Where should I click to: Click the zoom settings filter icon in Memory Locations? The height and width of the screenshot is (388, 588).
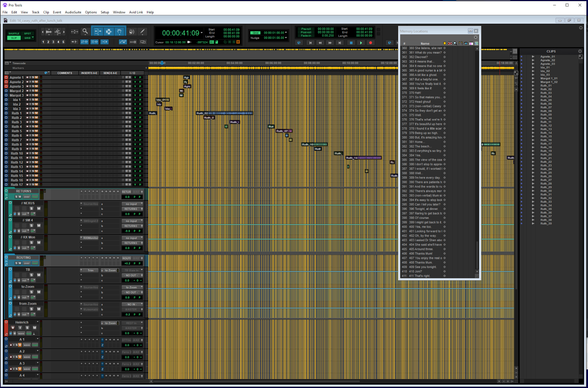[455, 43]
